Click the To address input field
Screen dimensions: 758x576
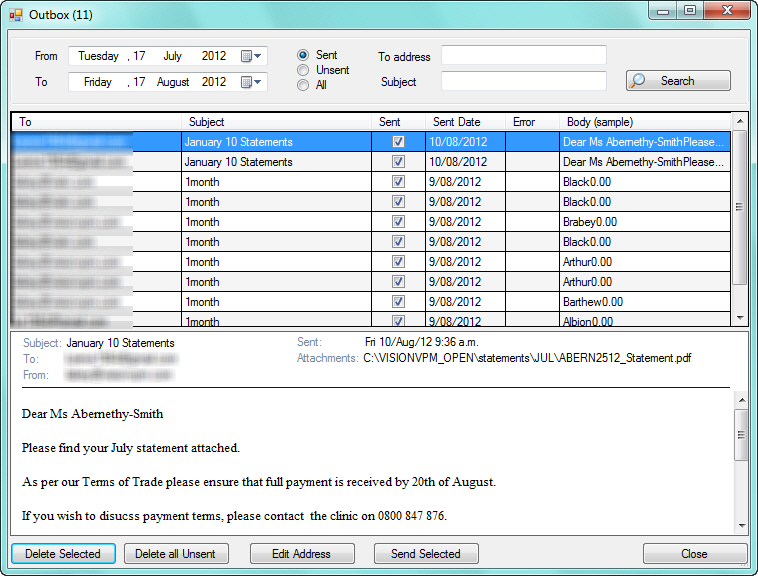point(524,55)
